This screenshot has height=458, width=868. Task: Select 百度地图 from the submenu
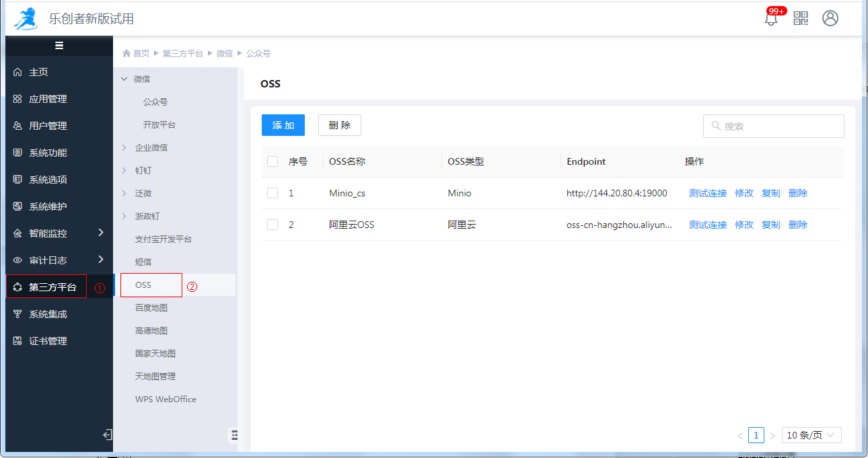pos(151,308)
